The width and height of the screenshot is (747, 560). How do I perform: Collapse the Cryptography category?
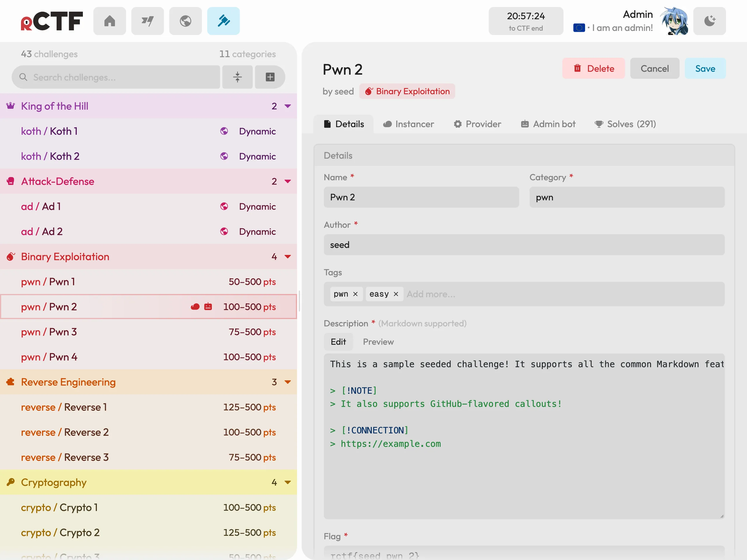(288, 482)
